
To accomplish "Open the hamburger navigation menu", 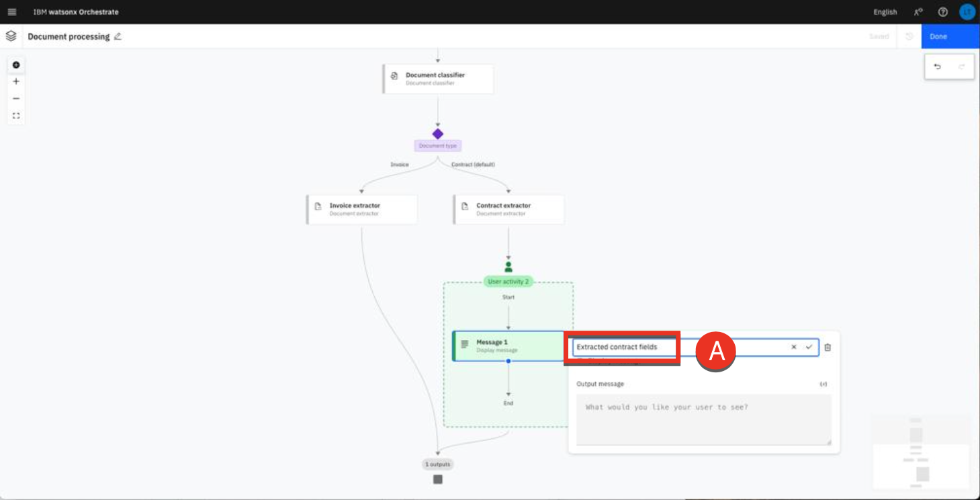I will (11, 12).
